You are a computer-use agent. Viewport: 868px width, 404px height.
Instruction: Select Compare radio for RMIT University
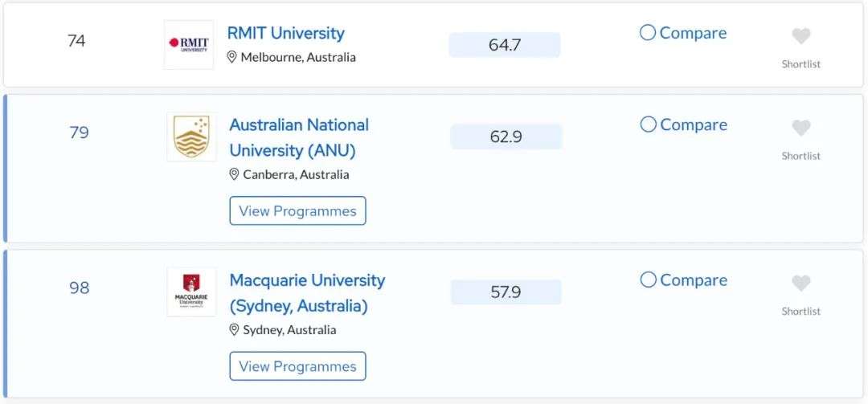648,33
